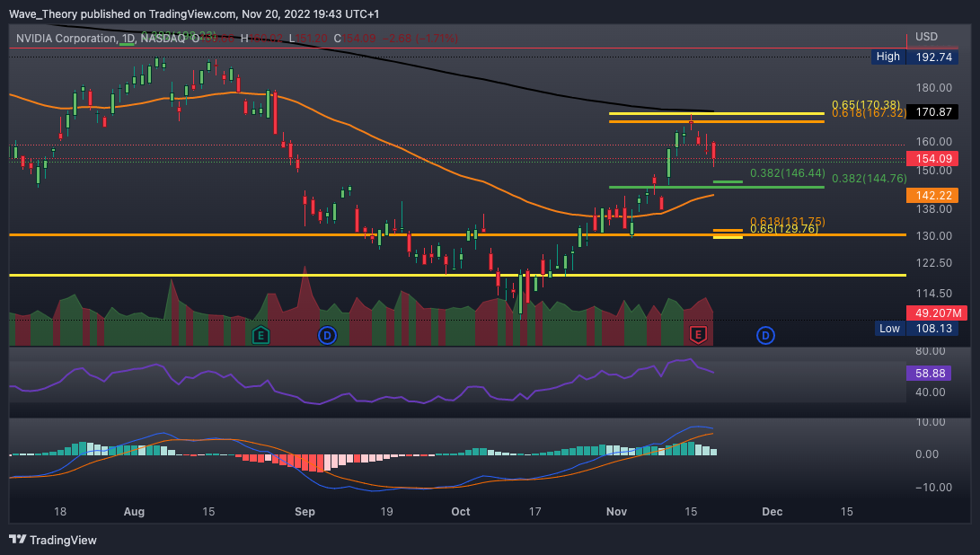Viewport: 980px width, 555px height.
Task: Click the 114.50 price axis label
Action: 934,293
